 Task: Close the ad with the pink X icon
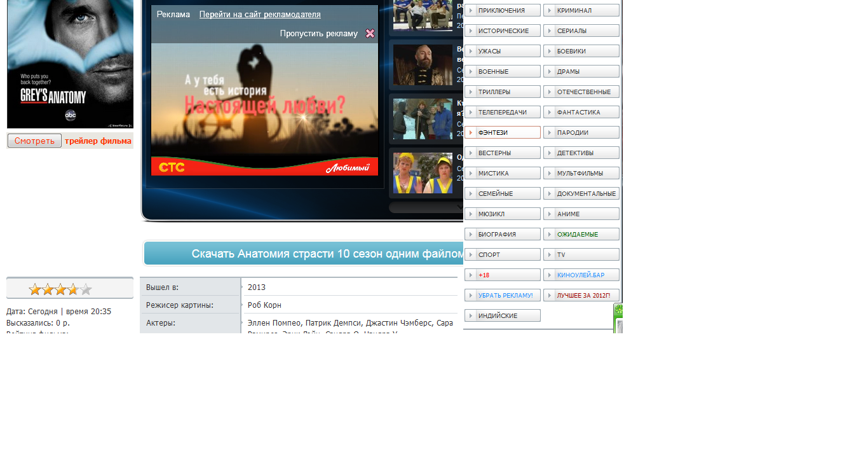[x=370, y=34]
